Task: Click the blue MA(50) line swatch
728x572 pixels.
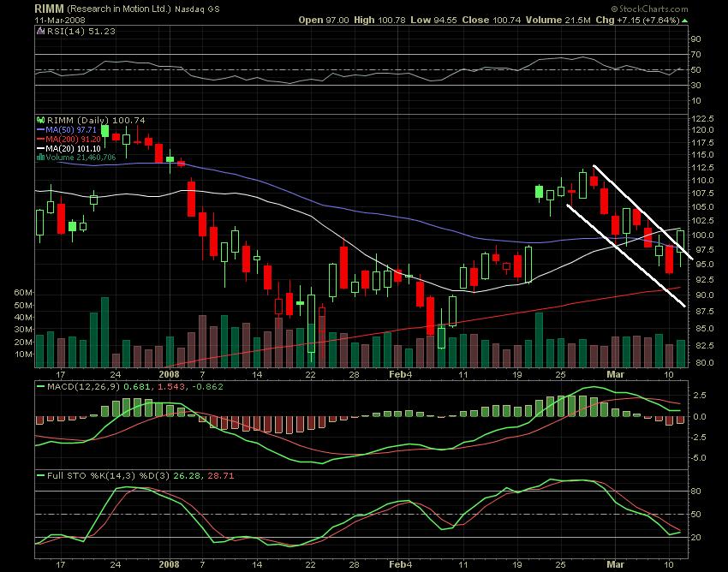Action: coord(40,130)
